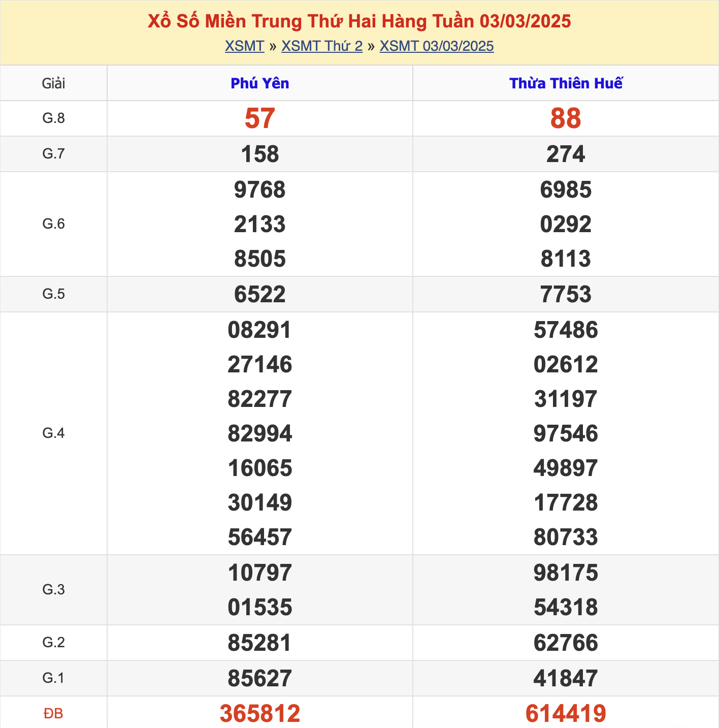Click G.4 number 31197

[566, 399]
